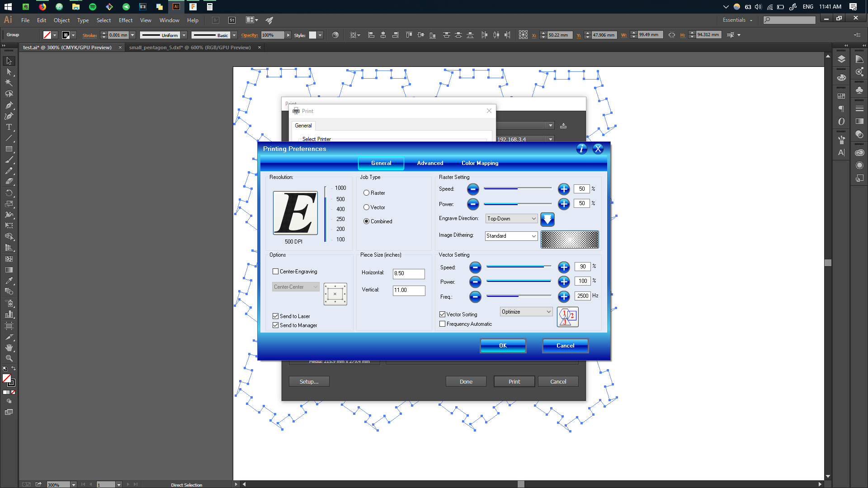Select the Line Segment tool
The width and height of the screenshot is (868, 488).
point(9,138)
